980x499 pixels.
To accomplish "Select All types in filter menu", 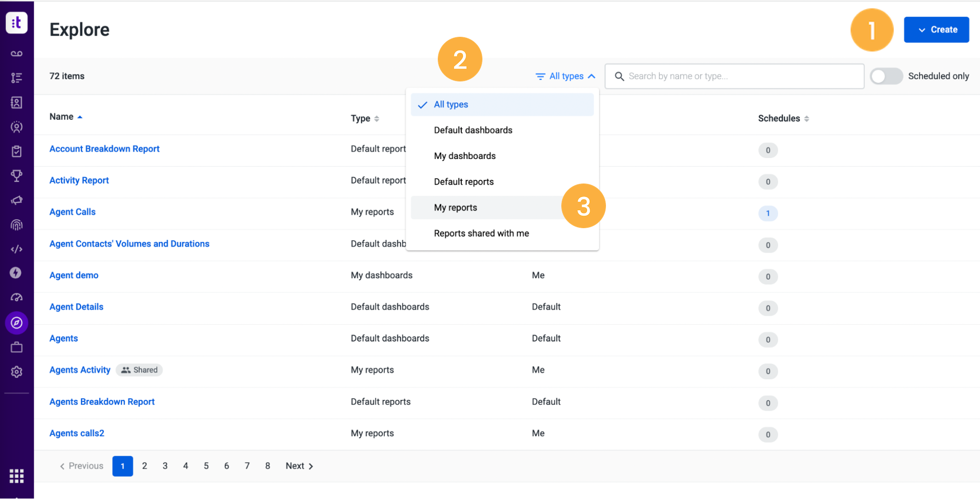I will [502, 105].
